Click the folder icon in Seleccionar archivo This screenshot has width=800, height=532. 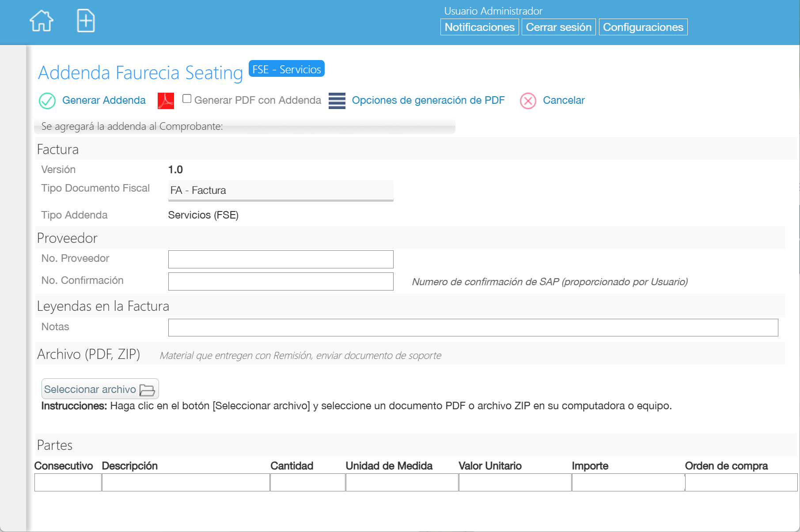coord(147,390)
